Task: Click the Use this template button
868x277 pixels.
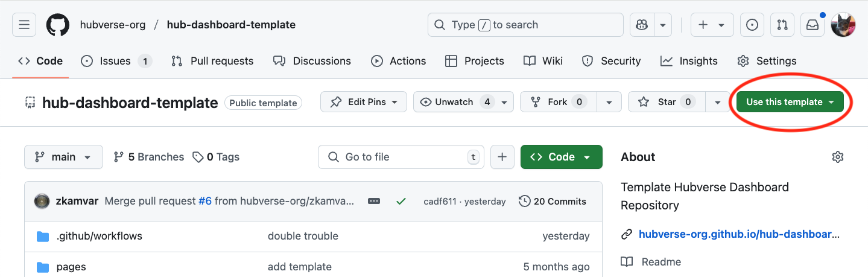Action: (790, 102)
